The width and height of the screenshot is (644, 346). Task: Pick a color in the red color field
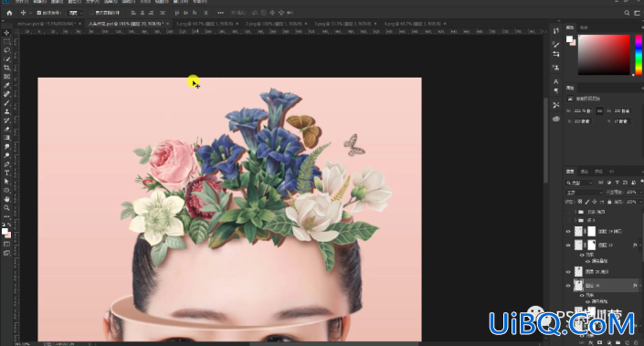tap(604, 55)
